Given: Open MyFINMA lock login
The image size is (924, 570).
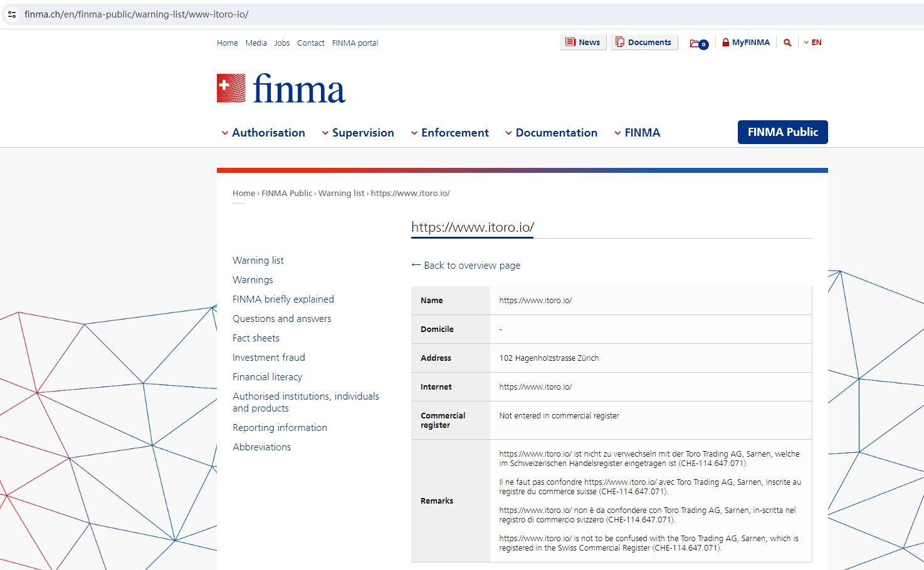Looking at the screenshot, I should 745,43.
